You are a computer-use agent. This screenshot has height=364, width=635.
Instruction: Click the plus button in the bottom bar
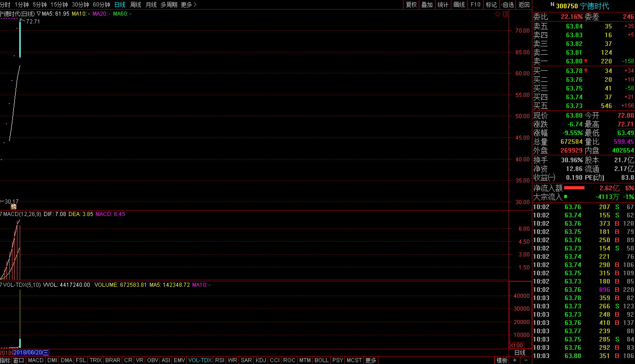[x=515, y=360]
